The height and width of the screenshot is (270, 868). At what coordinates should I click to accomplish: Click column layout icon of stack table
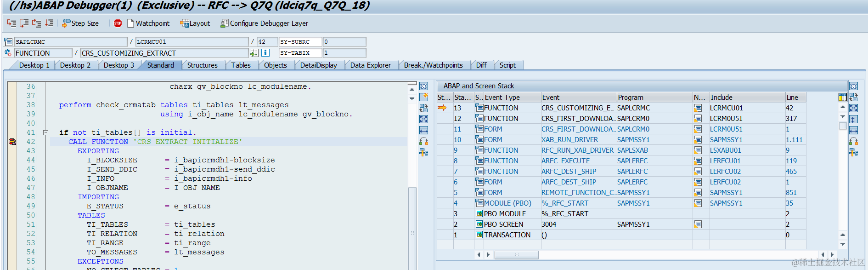tap(843, 97)
